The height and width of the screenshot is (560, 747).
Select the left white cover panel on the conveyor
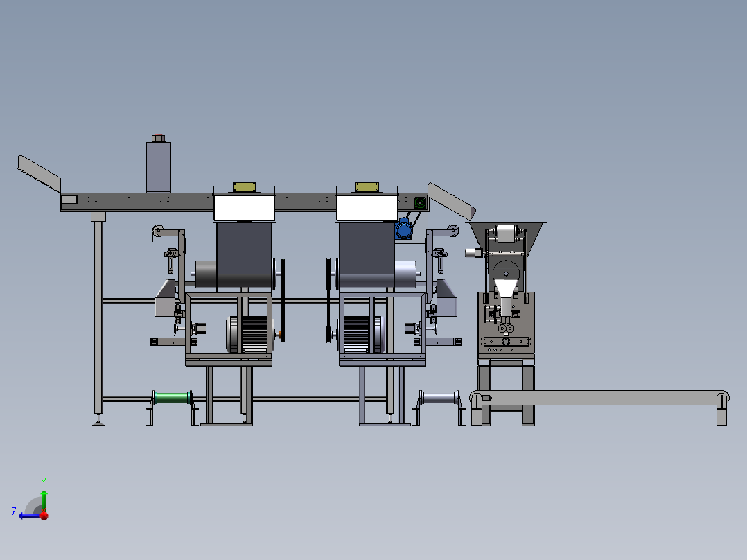pos(245,209)
